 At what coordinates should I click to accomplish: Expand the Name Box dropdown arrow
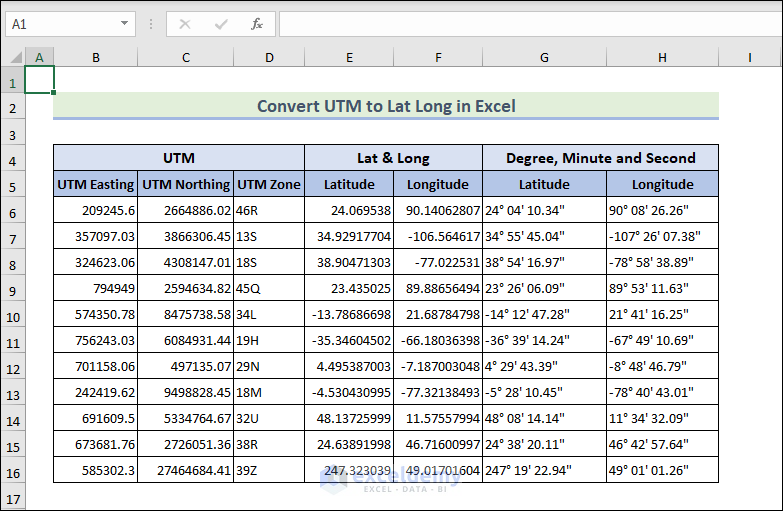coord(125,24)
